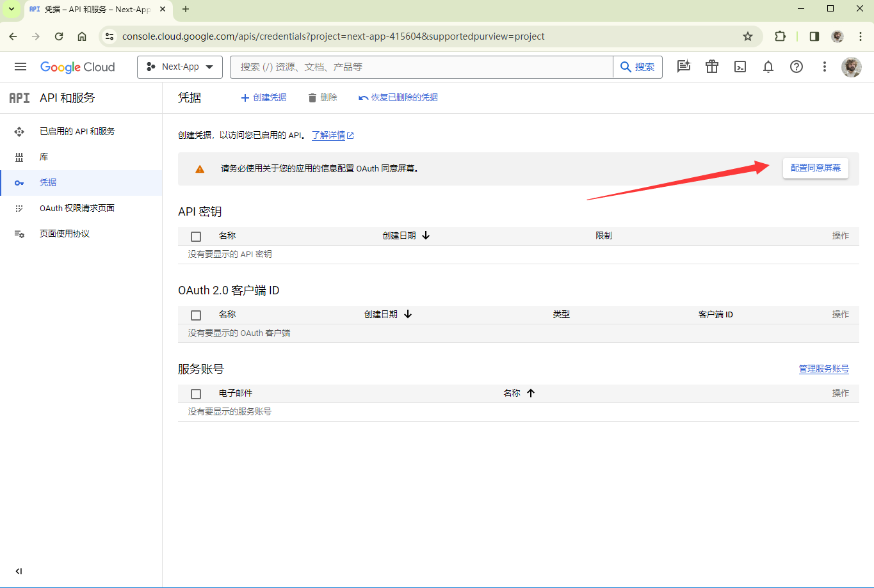Viewport: 874px width, 588px height.
Task: Select the 凭据 – API 和服务 browser tab
Action: coord(98,10)
